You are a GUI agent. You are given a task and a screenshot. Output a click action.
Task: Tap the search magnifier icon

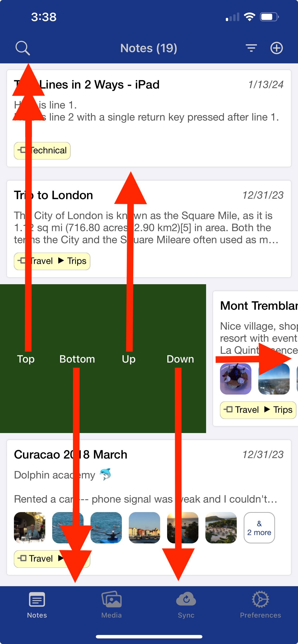click(x=23, y=48)
